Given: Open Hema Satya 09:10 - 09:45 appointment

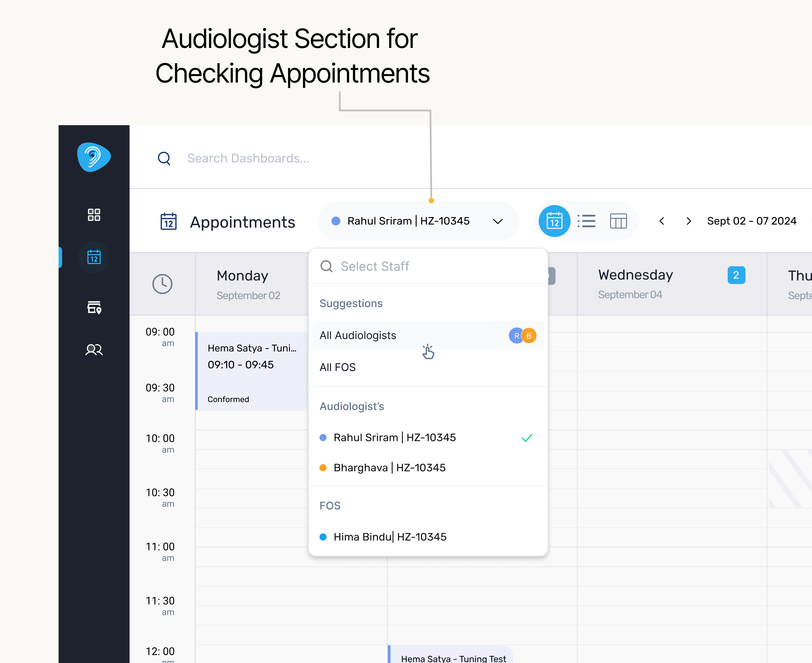Looking at the screenshot, I should (x=252, y=371).
